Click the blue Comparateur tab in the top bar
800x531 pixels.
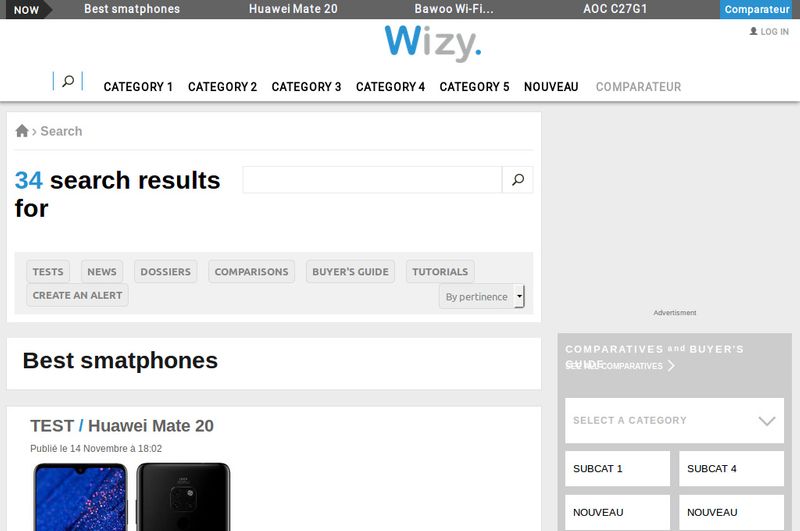pos(756,9)
